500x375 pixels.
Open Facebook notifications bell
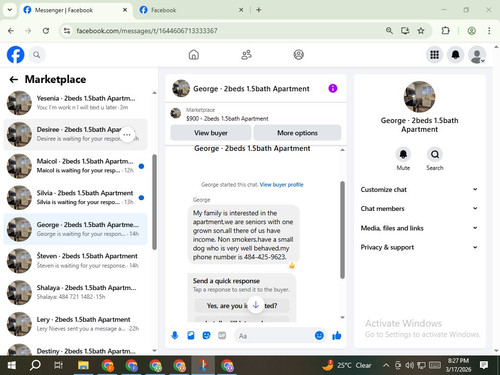(x=455, y=55)
